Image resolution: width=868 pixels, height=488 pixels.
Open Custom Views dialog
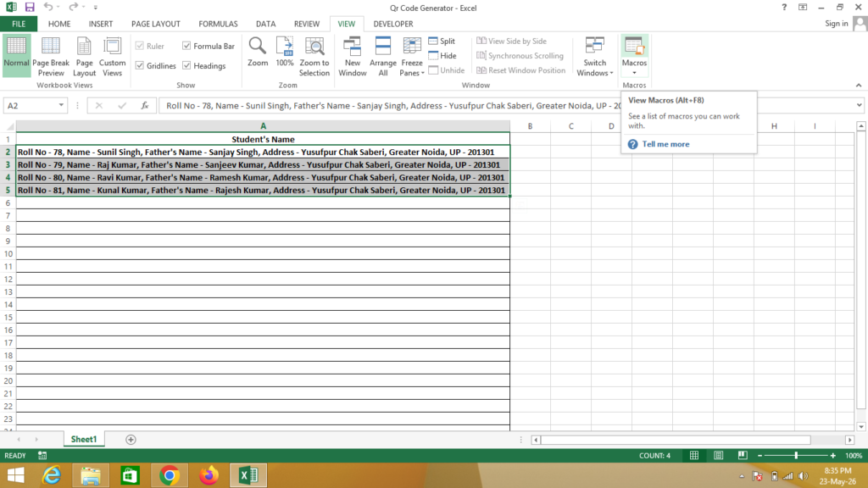point(112,55)
